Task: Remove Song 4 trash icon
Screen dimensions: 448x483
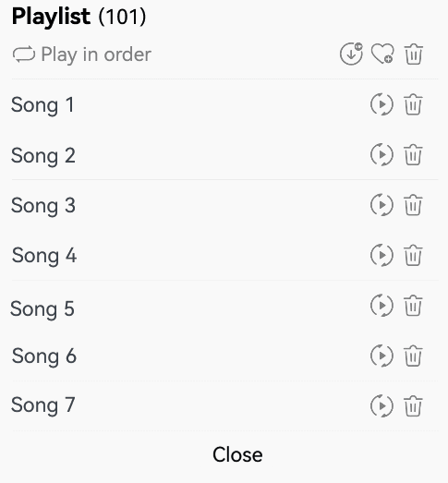Action: (413, 255)
